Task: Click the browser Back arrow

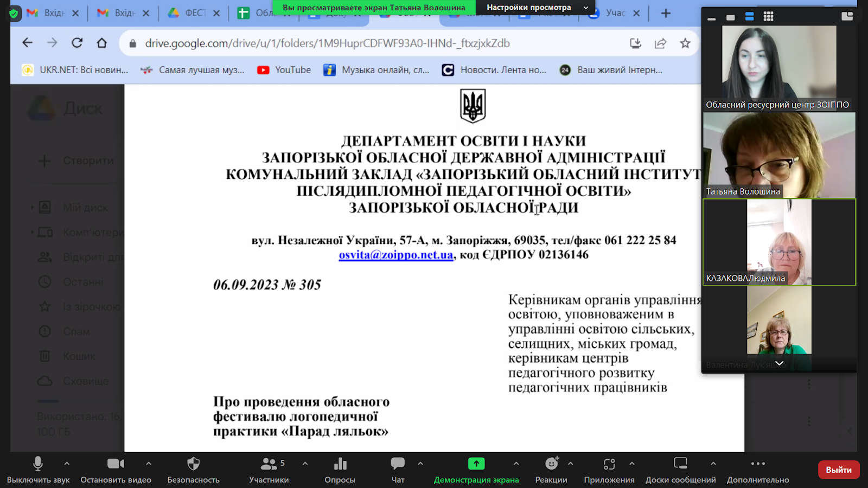Action: click(27, 43)
